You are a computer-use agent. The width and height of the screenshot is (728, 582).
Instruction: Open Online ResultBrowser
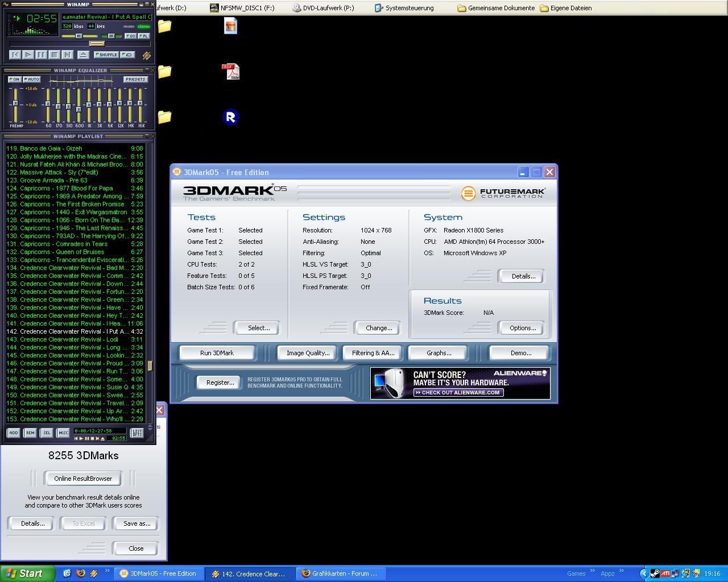(x=83, y=479)
